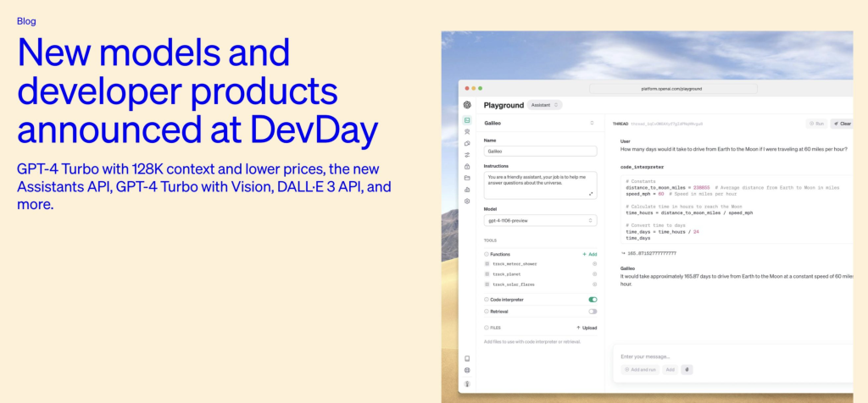Open the third sidebar icon below Assistants

467,143
